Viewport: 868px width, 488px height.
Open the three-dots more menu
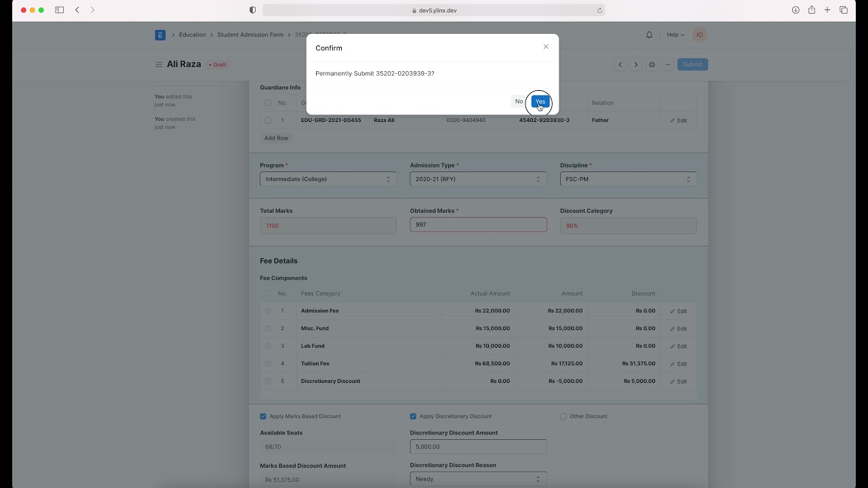point(668,64)
